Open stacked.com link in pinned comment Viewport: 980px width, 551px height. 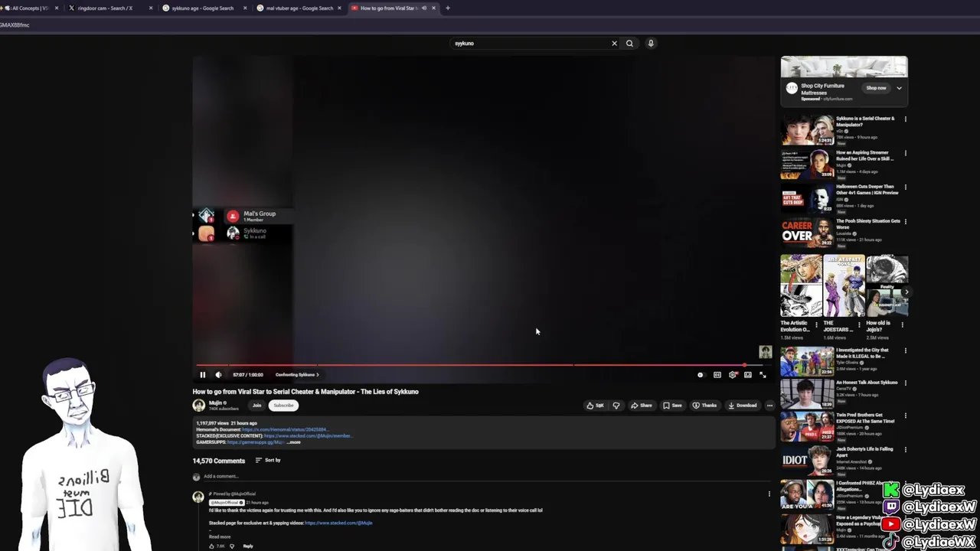pyautogui.click(x=338, y=523)
